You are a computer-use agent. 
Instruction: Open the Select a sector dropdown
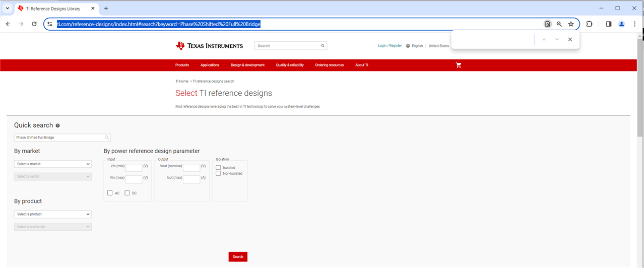point(53,176)
